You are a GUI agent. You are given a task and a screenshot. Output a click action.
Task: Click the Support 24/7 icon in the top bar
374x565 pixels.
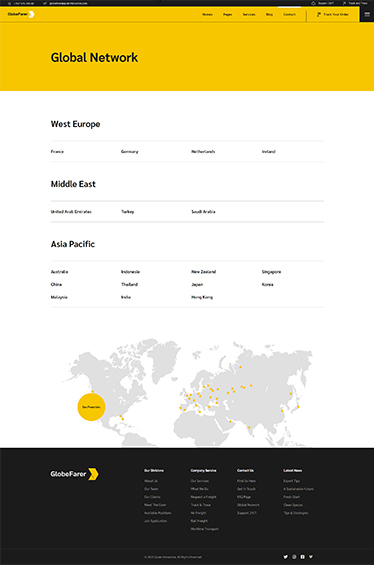[313, 3]
